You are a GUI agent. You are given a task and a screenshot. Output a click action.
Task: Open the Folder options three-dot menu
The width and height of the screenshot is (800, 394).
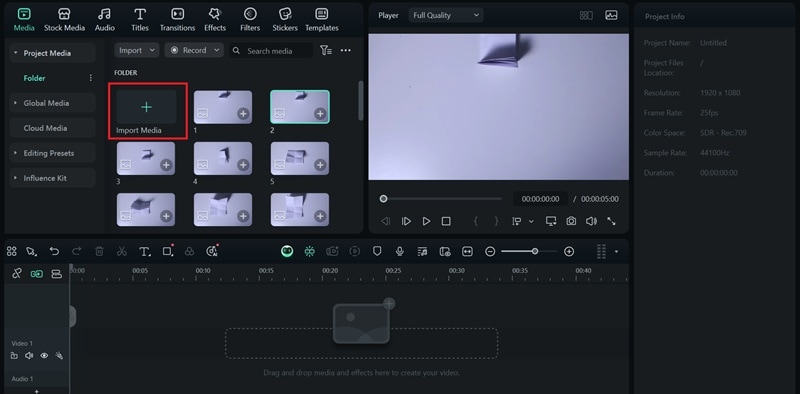91,78
